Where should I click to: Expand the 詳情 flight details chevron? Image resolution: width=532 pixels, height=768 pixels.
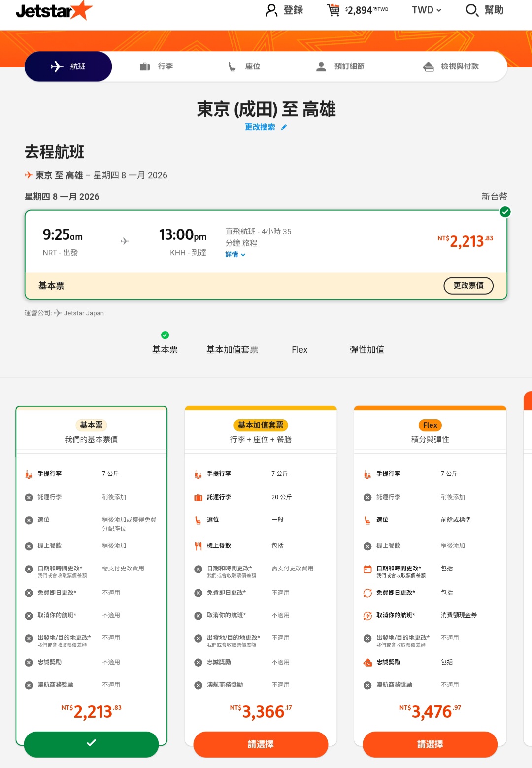244,255
